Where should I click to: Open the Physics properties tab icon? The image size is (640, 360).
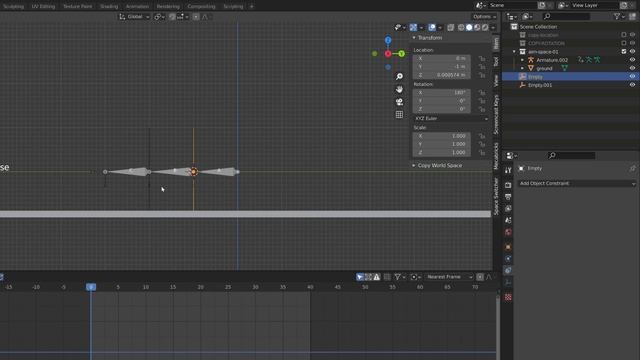[x=508, y=259]
